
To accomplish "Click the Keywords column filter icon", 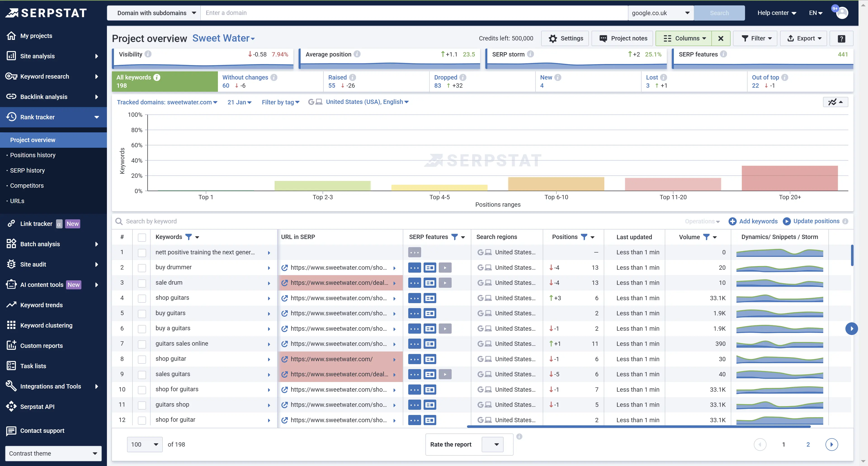I will (189, 237).
